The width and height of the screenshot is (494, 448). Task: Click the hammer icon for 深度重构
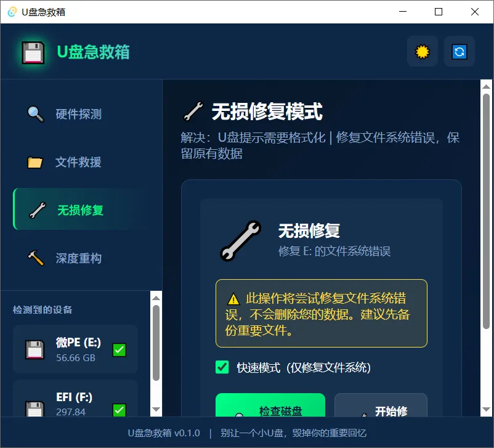36,258
